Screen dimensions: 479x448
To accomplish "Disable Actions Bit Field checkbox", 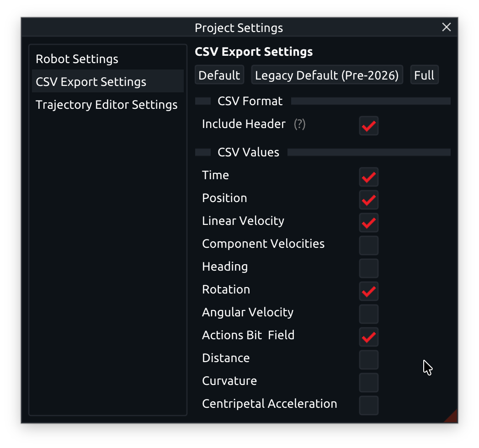I will pos(368,337).
